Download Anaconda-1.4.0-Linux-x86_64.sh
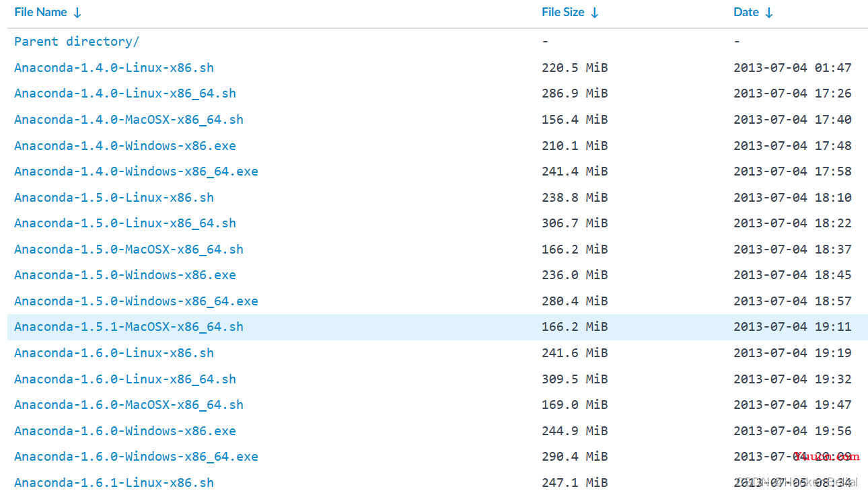Image resolution: width=868 pixels, height=493 pixels. (x=125, y=93)
